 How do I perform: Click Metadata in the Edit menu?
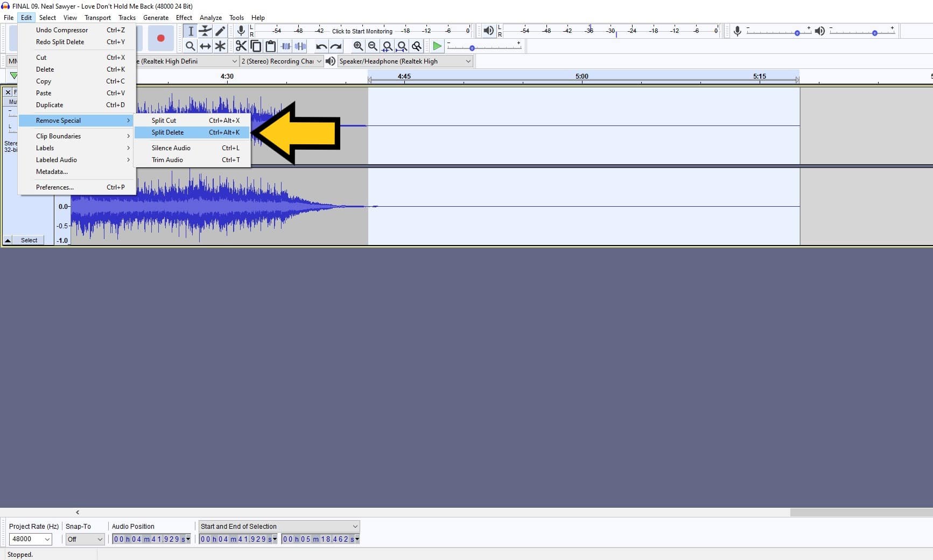52,172
